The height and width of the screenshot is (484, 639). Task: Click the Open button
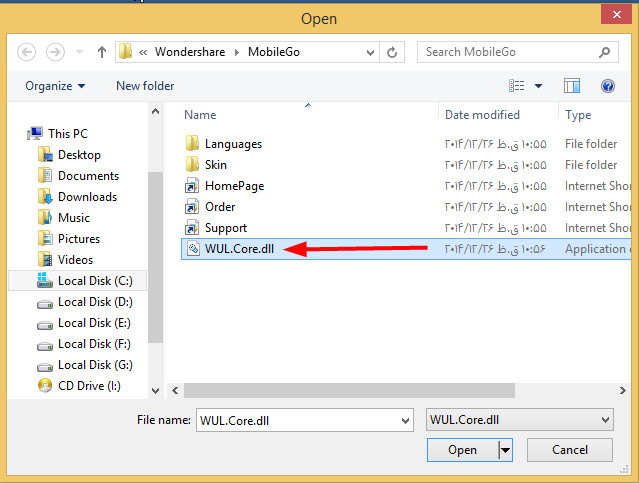pos(462,450)
